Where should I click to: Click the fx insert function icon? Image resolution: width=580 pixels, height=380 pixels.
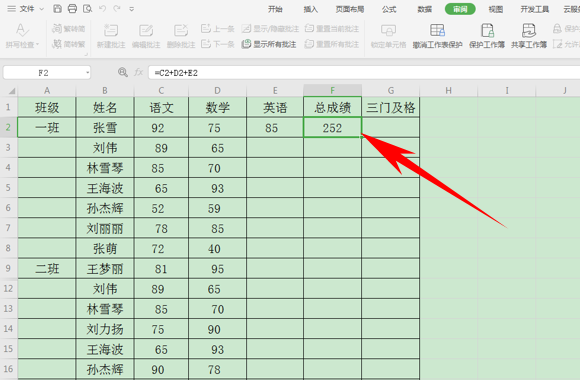(139, 72)
